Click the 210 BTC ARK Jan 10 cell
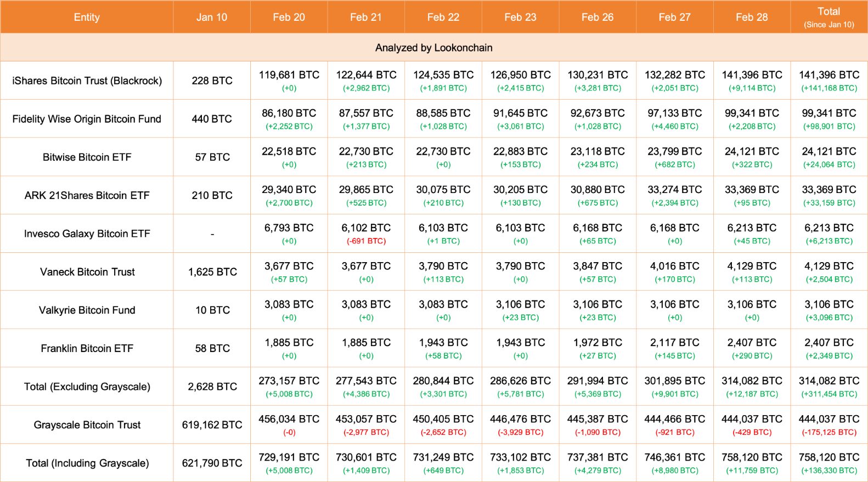The image size is (868, 482). pyautogui.click(x=212, y=195)
